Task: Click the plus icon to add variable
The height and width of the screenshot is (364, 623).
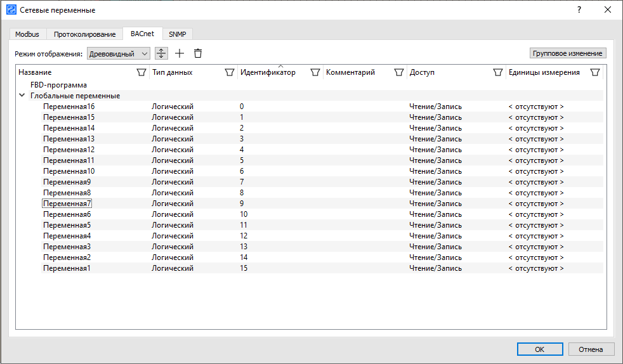Action: (x=180, y=54)
